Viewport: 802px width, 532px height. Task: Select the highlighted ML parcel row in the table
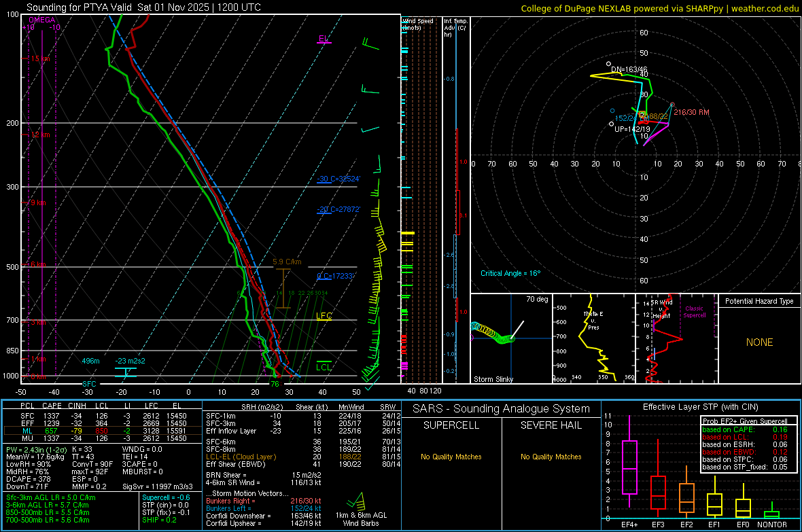[103, 431]
